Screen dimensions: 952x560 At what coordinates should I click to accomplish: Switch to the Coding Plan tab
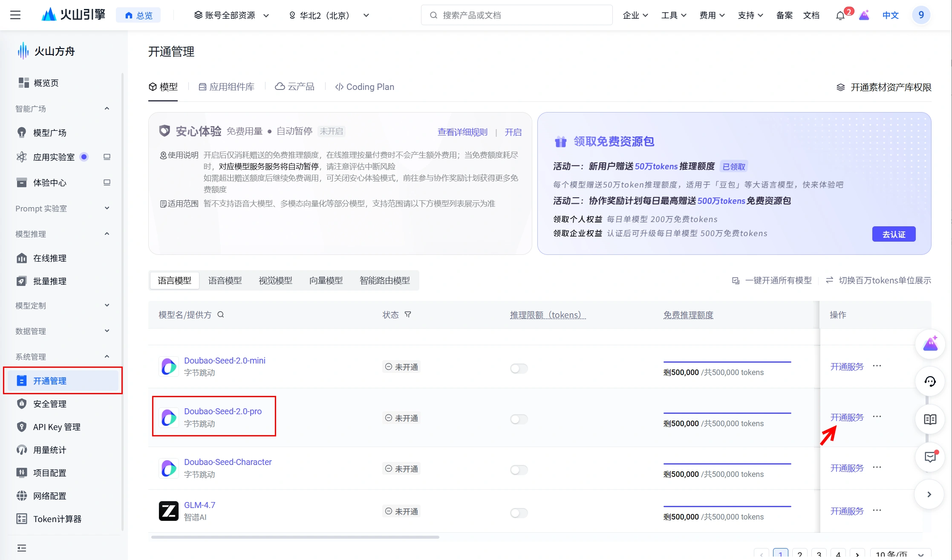(x=365, y=87)
